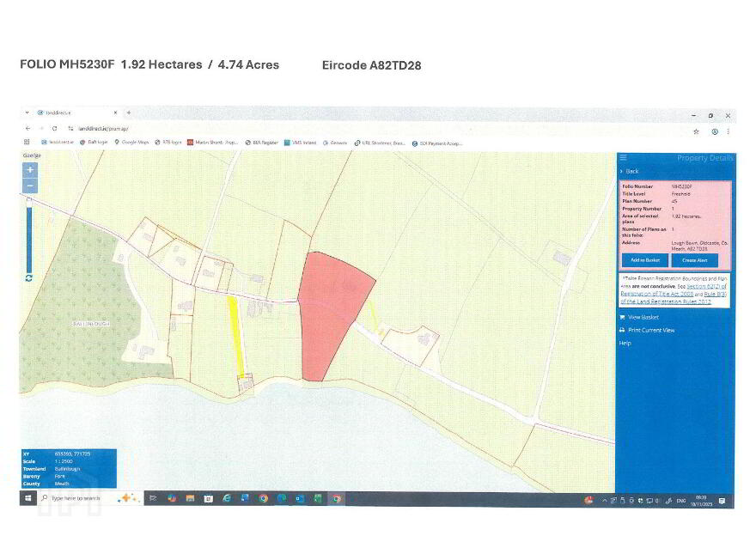Switch to the landdirect.ie tab
The height and width of the screenshot is (554, 756).
(77, 113)
